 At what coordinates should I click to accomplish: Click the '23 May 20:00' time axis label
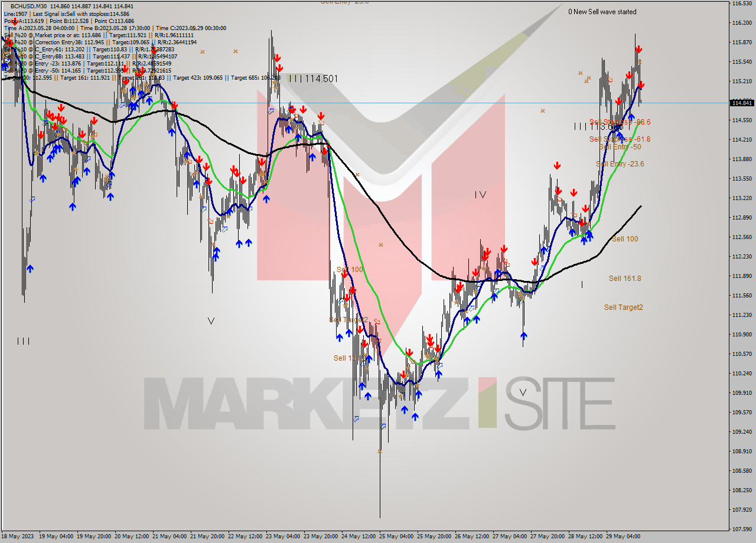pos(320,537)
